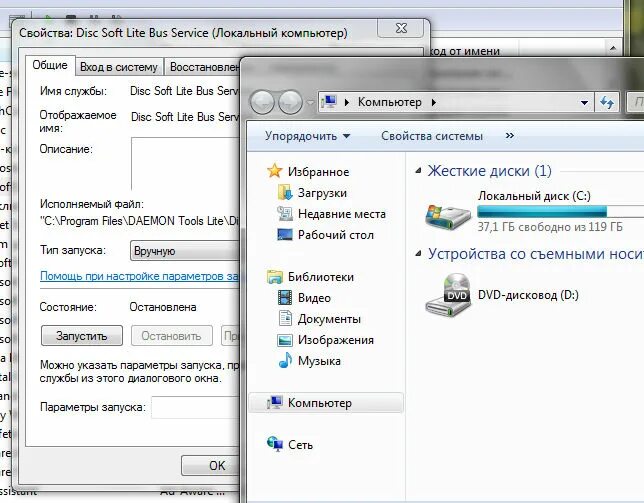
Task: Open the Документы library
Action: (329, 319)
